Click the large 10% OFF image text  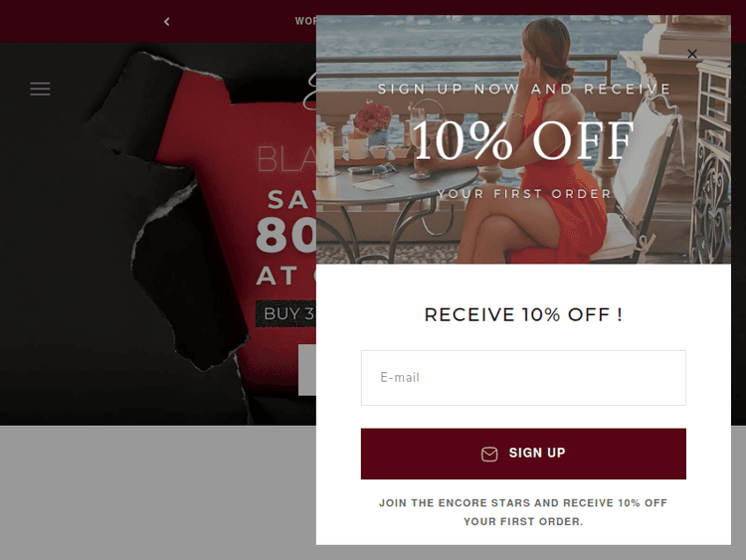tap(523, 141)
